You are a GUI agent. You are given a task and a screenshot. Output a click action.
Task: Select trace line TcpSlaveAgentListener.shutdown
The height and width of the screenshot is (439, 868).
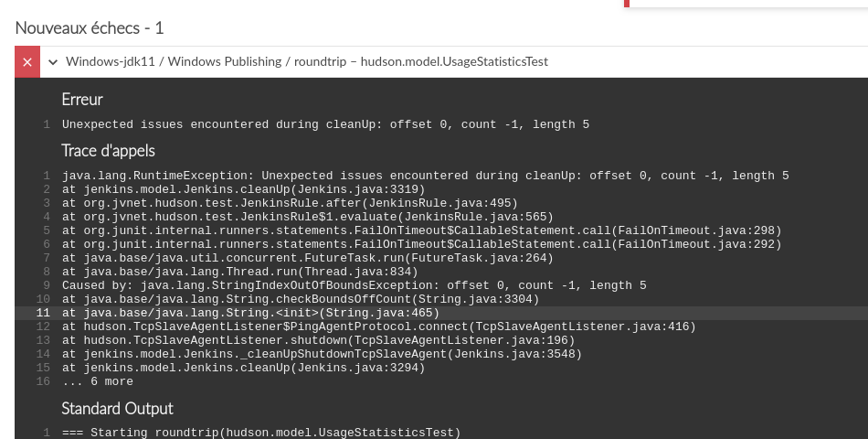[318, 340]
